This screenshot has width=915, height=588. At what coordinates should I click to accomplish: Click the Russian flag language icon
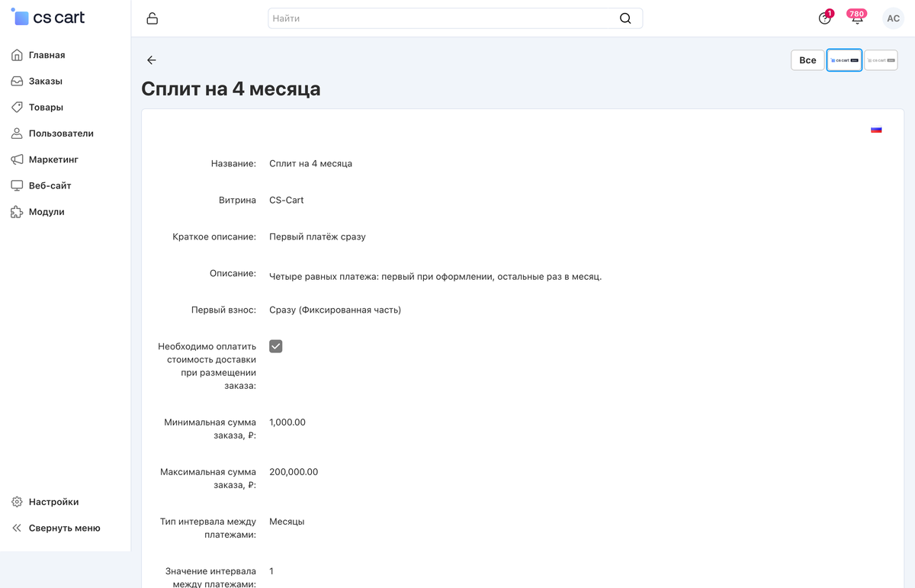[876, 130]
